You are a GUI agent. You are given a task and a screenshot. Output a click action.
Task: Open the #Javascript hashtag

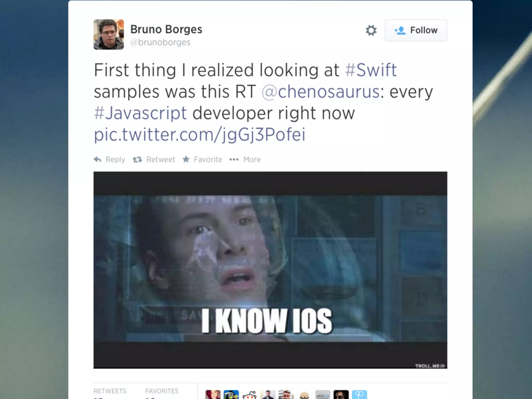tap(140, 113)
